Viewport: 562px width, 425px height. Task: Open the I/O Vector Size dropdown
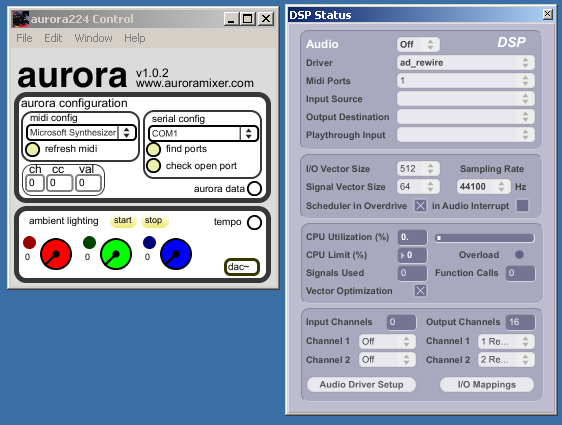pos(418,168)
